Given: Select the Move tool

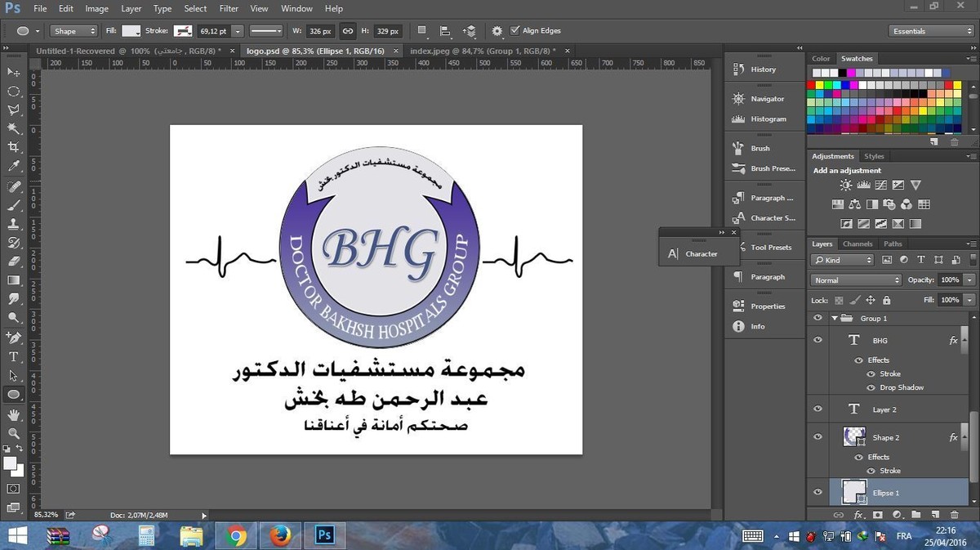Looking at the screenshot, I should (x=14, y=73).
